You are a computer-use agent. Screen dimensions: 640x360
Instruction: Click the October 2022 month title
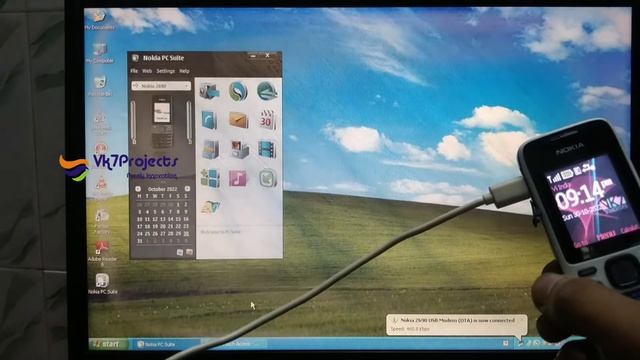click(x=162, y=189)
